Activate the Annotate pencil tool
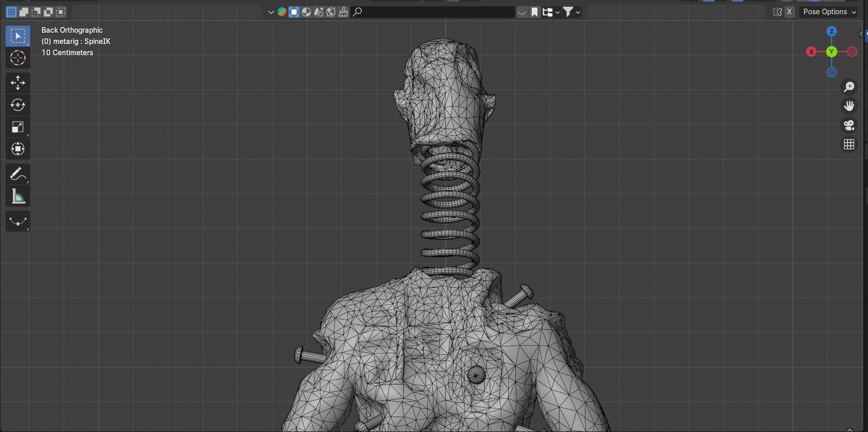The height and width of the screenshot is (432, 868). tap(18, 174)
